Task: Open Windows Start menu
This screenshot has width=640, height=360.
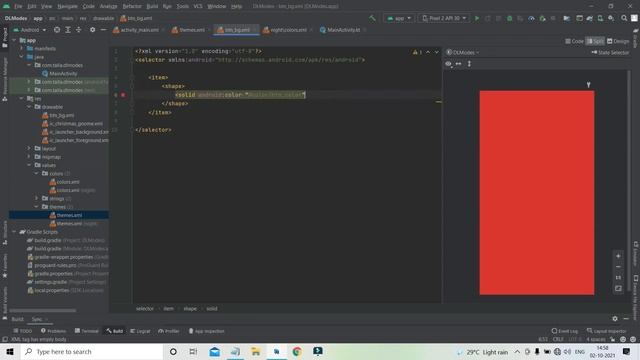Action: pyautogui.click(x=10, y=351)
